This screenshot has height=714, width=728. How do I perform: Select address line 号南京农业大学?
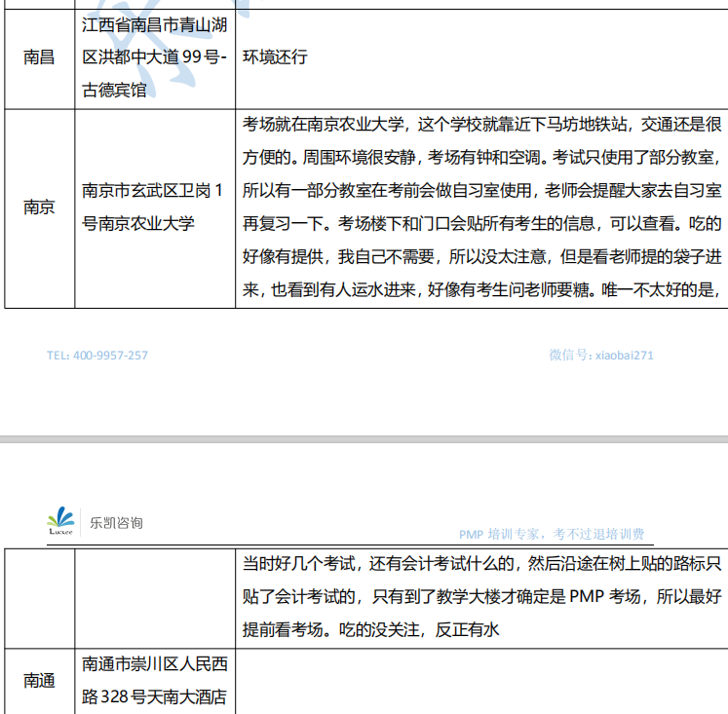(138, 224)
